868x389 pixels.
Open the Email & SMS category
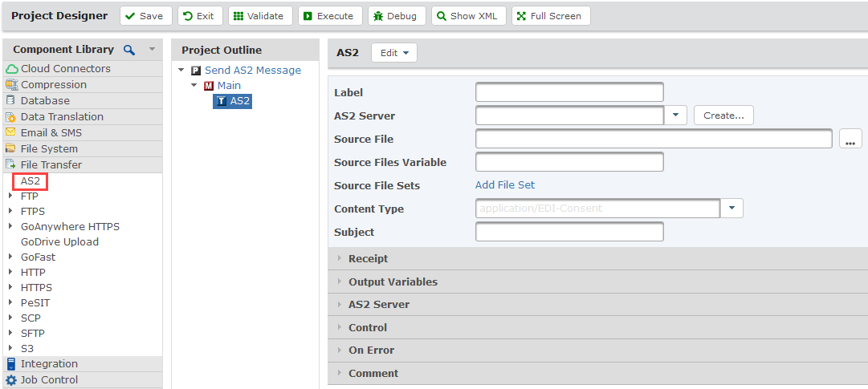[x=83, y=133]
